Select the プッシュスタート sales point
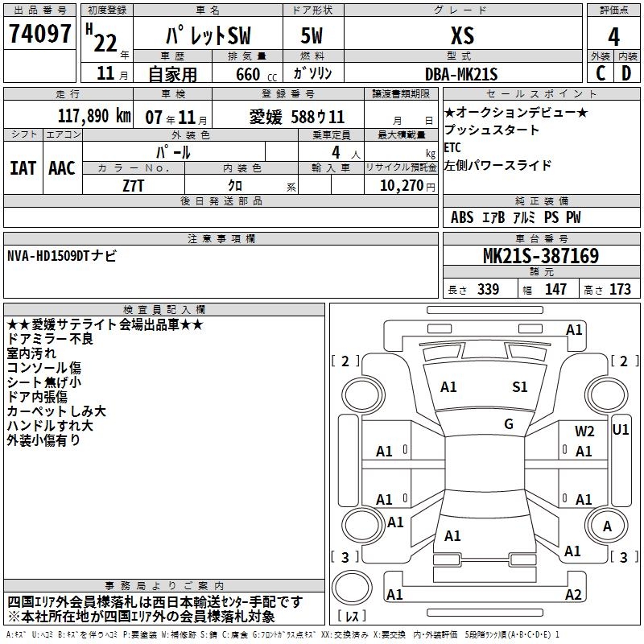 (x=492, y=130)
